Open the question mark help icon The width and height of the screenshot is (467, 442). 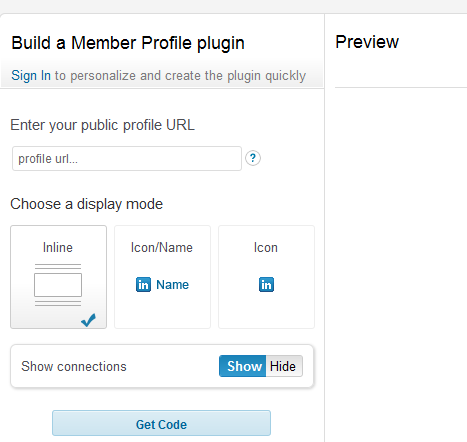coord(253,158)
